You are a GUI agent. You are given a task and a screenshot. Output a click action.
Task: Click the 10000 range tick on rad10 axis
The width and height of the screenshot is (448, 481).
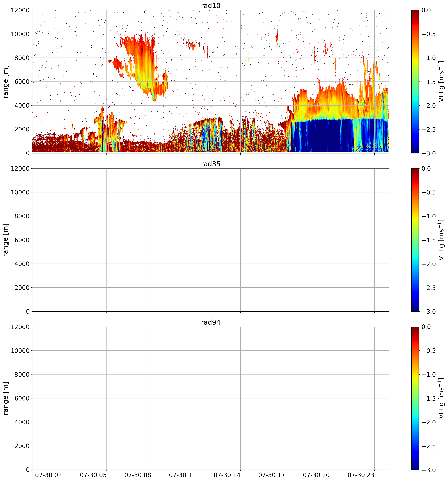[20, 34]
